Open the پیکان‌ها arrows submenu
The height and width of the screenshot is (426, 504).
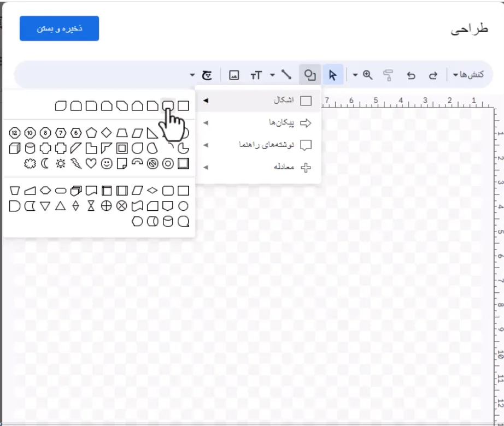(x=258, y=123)
